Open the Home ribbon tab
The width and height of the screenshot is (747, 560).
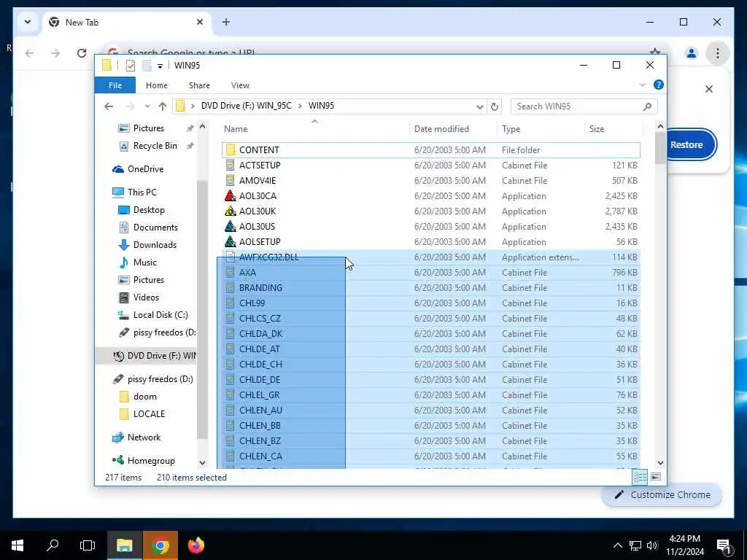(157, 85)
